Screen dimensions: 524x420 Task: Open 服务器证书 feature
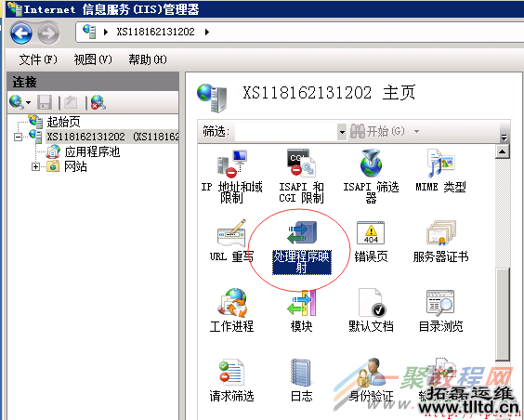[440, 242]
